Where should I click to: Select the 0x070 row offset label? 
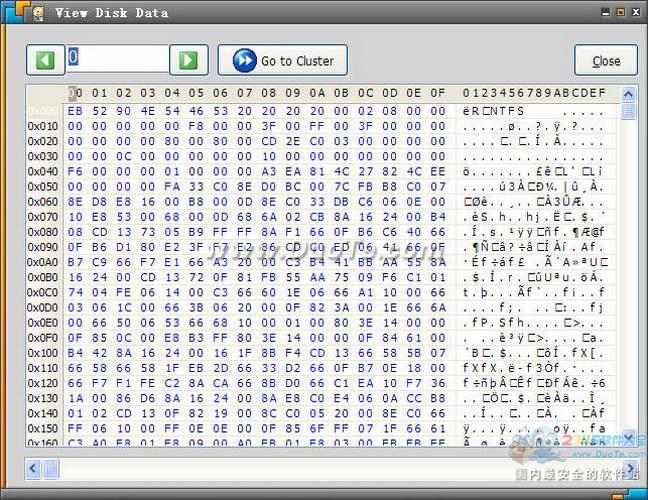pos(43,217)
